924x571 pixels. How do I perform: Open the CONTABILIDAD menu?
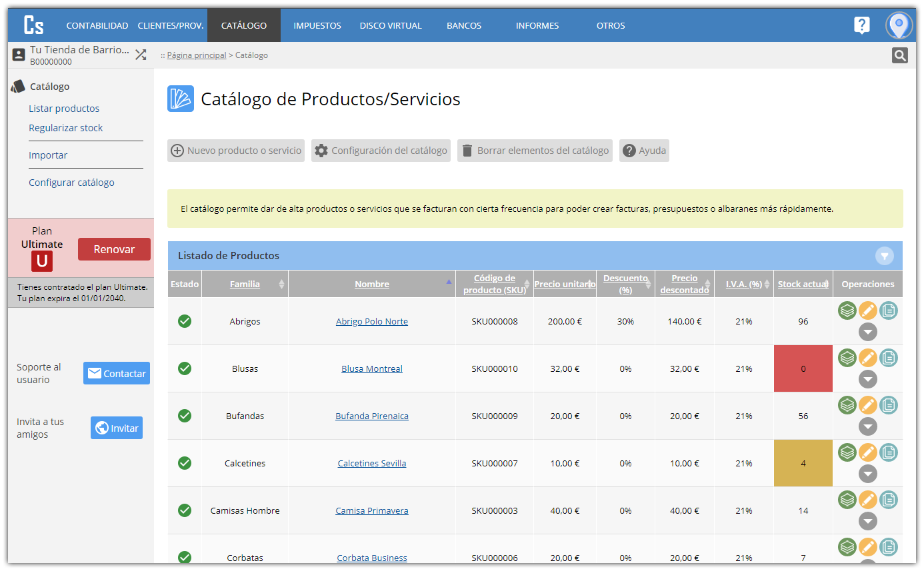point(97,25)
